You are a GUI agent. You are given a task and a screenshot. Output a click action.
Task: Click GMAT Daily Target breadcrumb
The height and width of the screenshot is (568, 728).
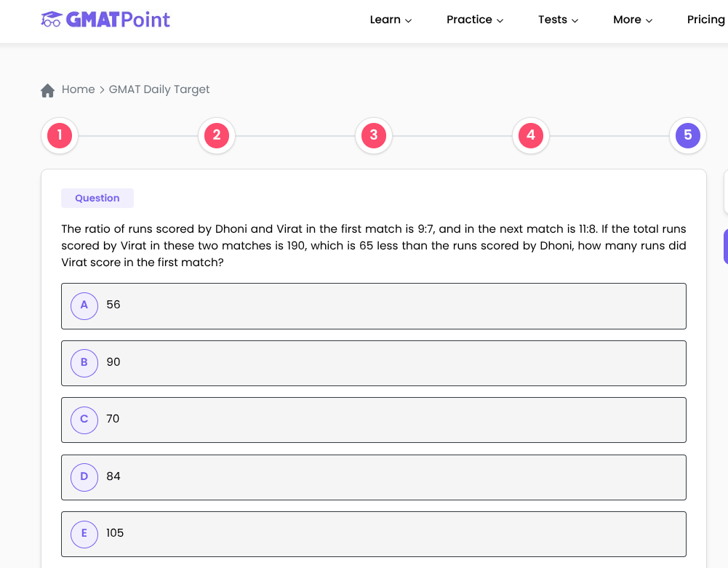[x=159, y=89]
